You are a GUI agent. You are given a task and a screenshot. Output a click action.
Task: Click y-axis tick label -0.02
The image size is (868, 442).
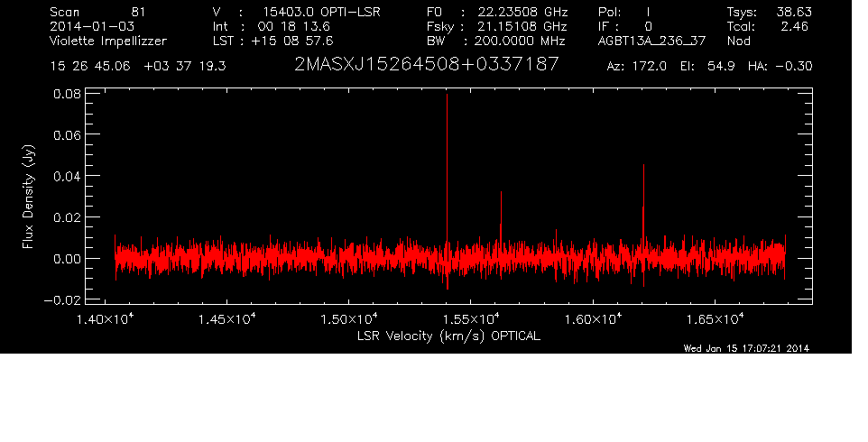[62, 300]
